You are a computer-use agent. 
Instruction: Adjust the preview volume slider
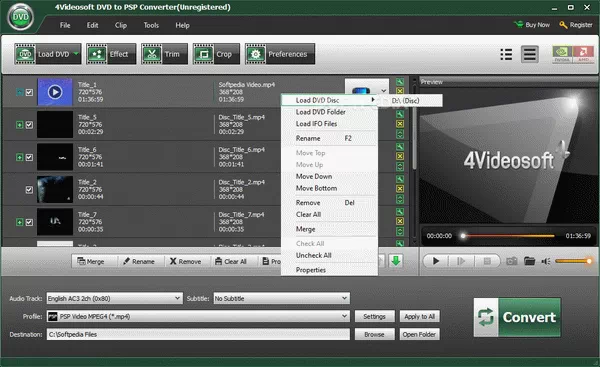pos(573,261)
